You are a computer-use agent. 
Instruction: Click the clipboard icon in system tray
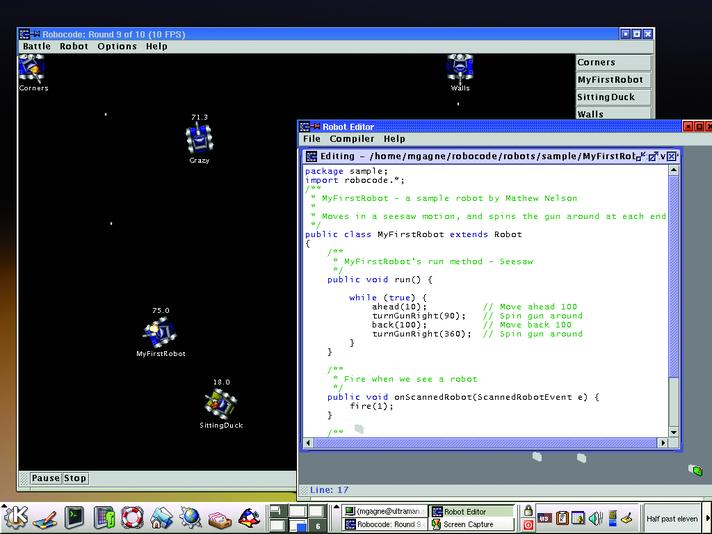[x=564, y=517]
